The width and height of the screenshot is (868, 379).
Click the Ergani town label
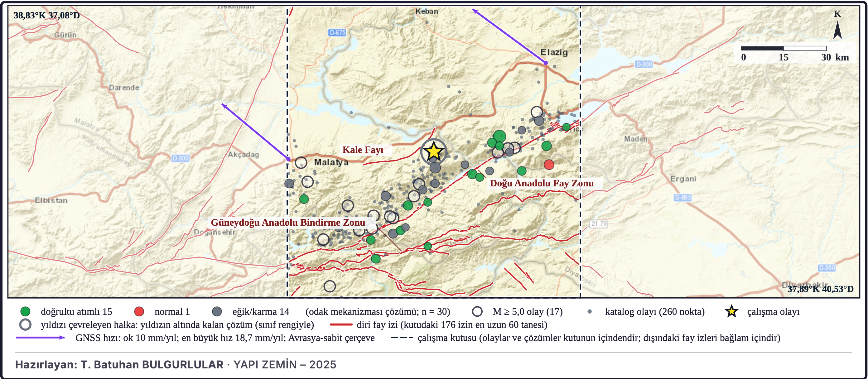coord(683,179)
